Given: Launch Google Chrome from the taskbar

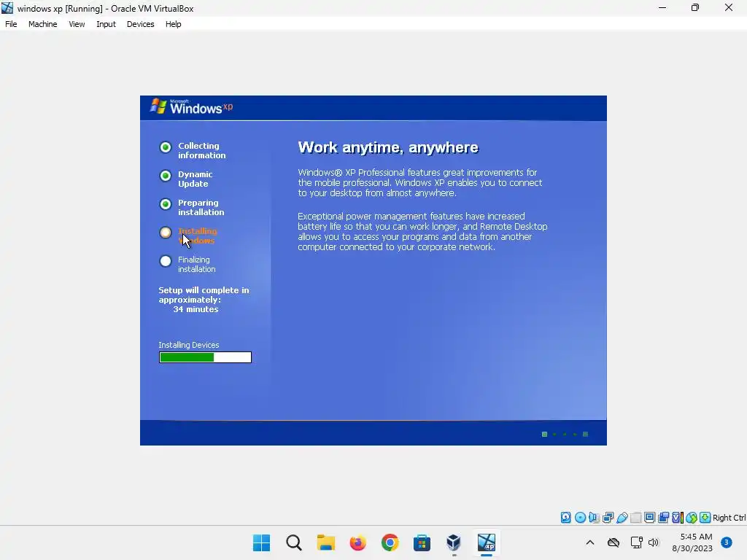Looking at the screenshot, I should (x=390, y=542).
